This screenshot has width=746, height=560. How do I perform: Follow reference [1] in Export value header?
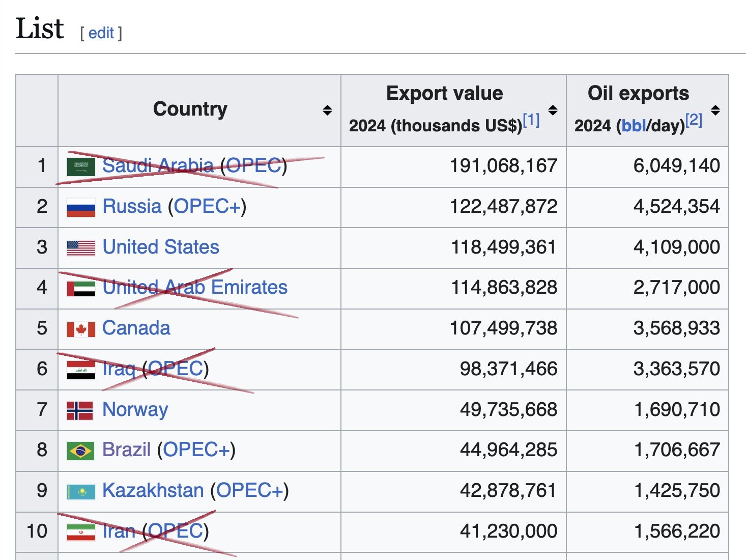531,120
